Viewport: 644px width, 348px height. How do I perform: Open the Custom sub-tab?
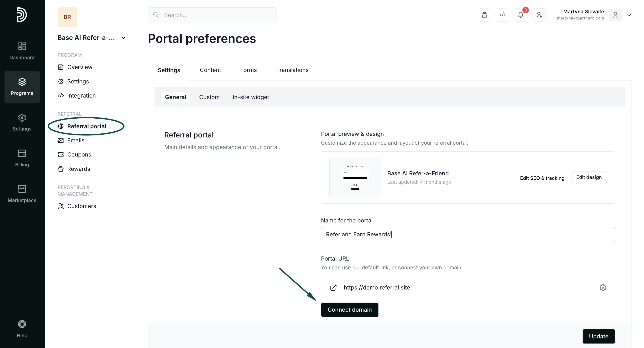(x=209, y=97)
